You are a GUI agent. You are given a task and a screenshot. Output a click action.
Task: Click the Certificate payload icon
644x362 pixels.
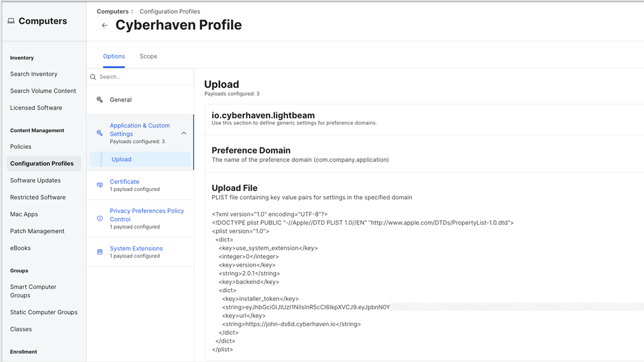pyautogui.click(x=100, y=185)
